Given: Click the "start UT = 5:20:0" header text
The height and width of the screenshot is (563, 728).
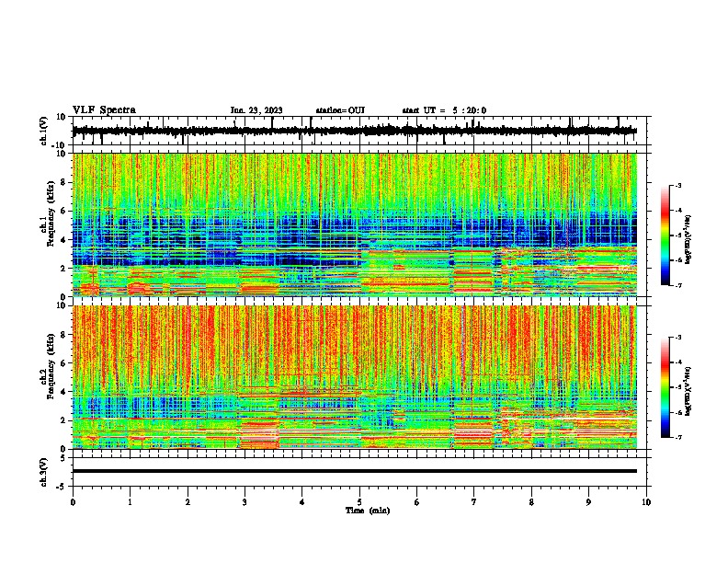Looking at the screenshot, I should (444, 110).
